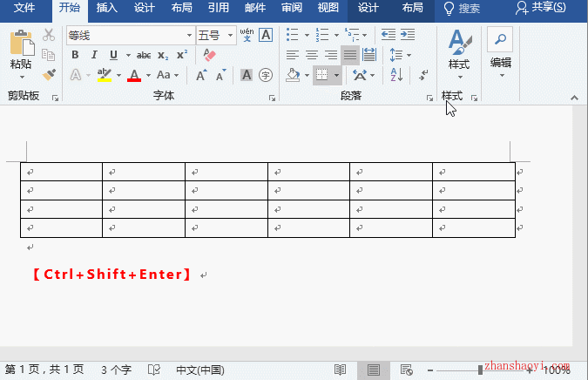This screenshot has width=588, height=380.
Task: Expand borders dropdown arrow
Action: [337, 76]
